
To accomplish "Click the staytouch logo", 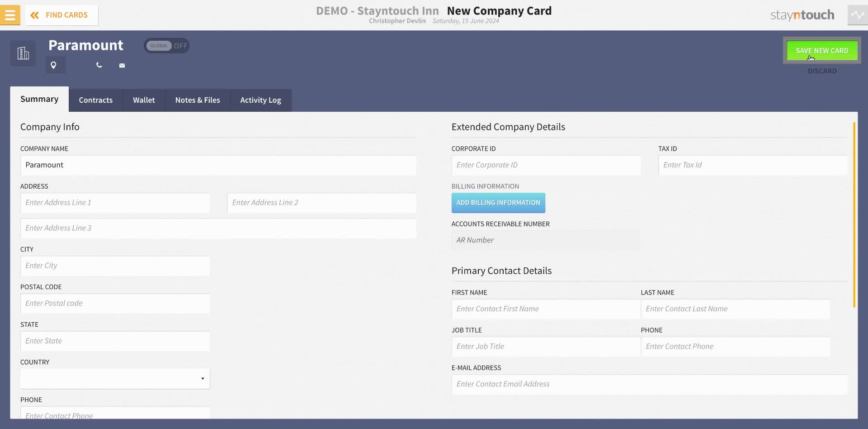I will click(802, 15).
